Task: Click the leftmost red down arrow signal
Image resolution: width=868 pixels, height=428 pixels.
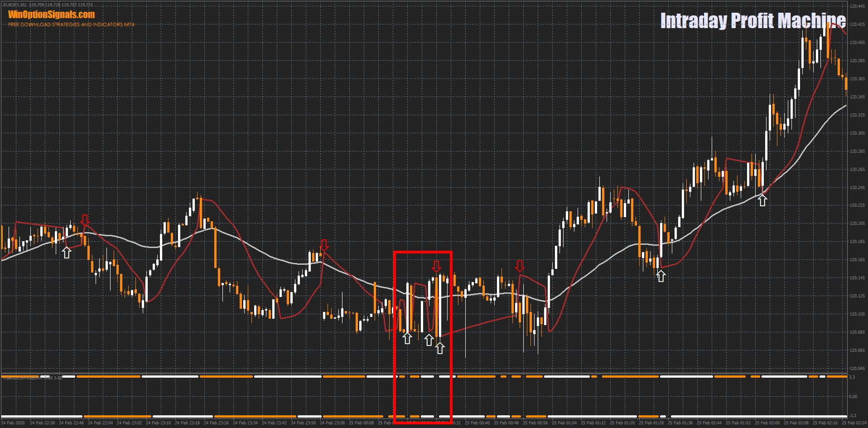Action: (85, 220)
